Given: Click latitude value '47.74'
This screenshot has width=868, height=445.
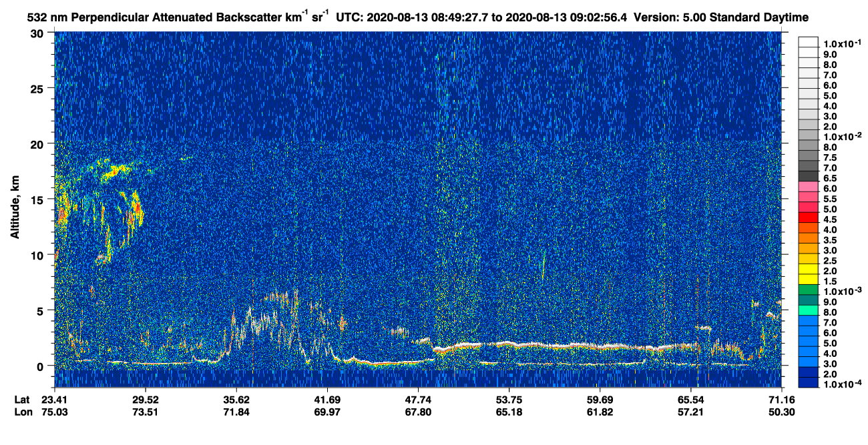Looking at the screenshot, I should tap(418, 400).
